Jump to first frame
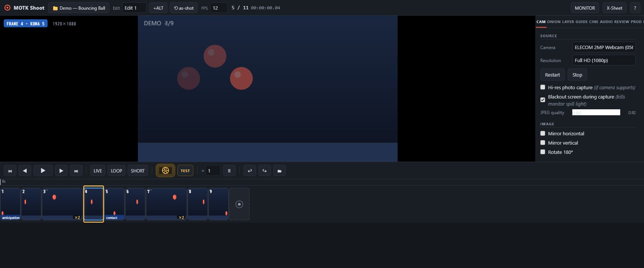Screen dimensions: 644x268 coord(10,171)
